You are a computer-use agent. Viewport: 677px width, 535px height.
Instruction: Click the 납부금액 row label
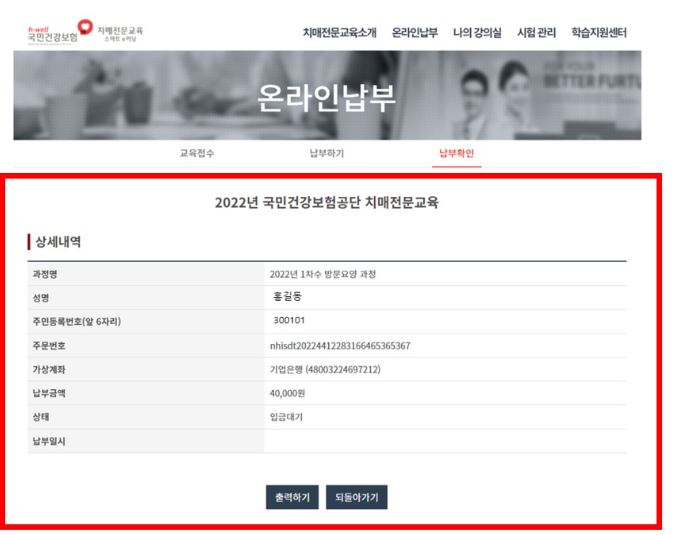pyautogui.click(x=49, y=393)
